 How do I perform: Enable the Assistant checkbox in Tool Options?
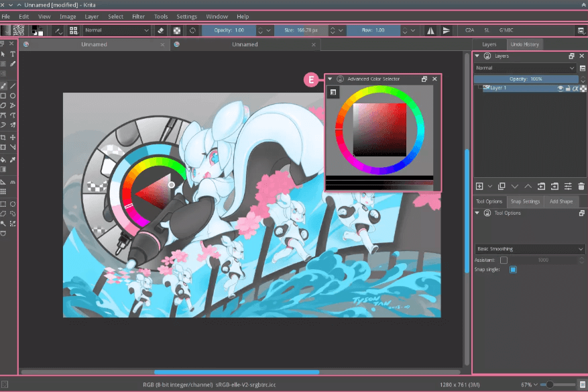tap(504, 260)
